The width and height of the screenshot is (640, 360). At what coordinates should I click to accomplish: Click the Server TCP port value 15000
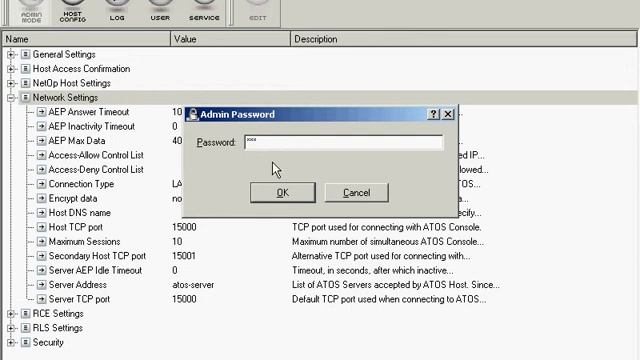(184, 299)
